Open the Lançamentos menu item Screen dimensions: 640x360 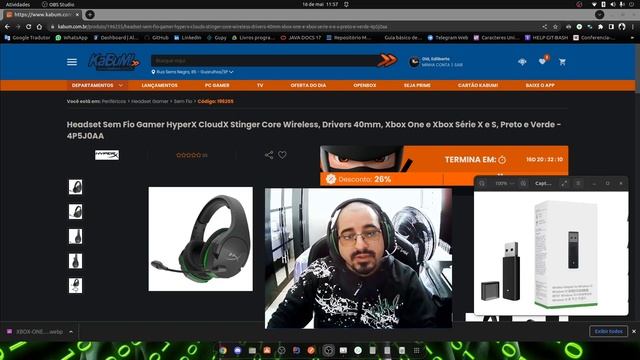160,85
